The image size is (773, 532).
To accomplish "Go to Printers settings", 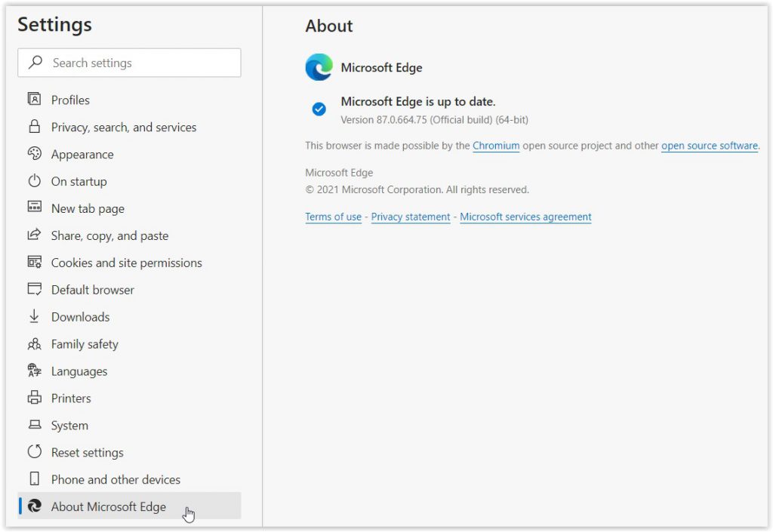I will click(x=129, y=398).
